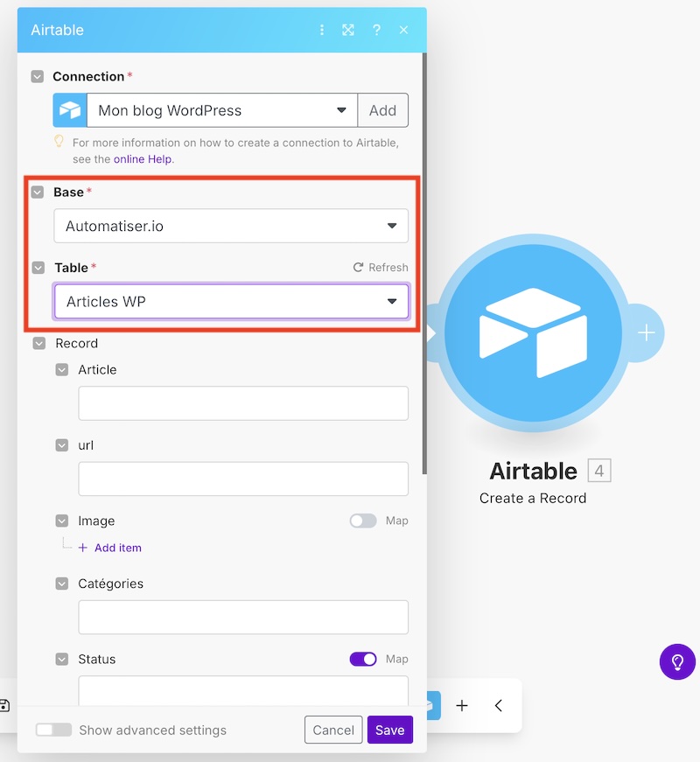Image resolution: width=700 pixels, height=762 pixels.
Task: Click the Show advanced settings label
Action: click(x=152, y=730)
